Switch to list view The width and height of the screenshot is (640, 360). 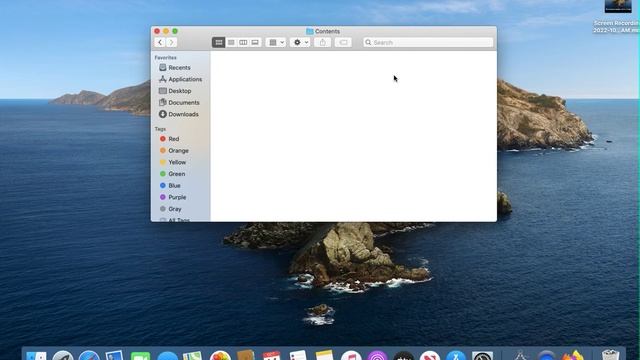click(231, 42)
